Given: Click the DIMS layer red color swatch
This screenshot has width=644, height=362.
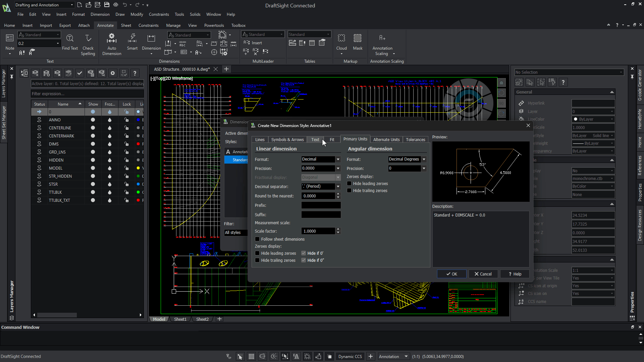Looking at the screenshot, I should coord(138,144).
